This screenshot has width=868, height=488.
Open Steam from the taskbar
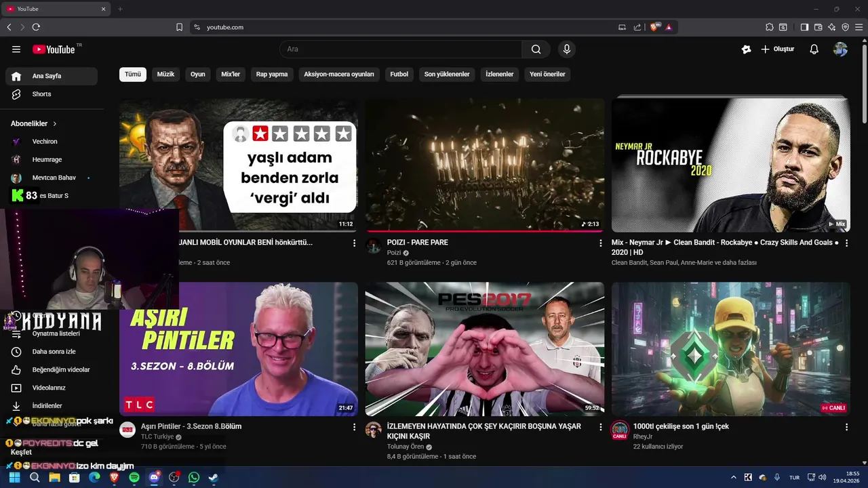point(214,478)
